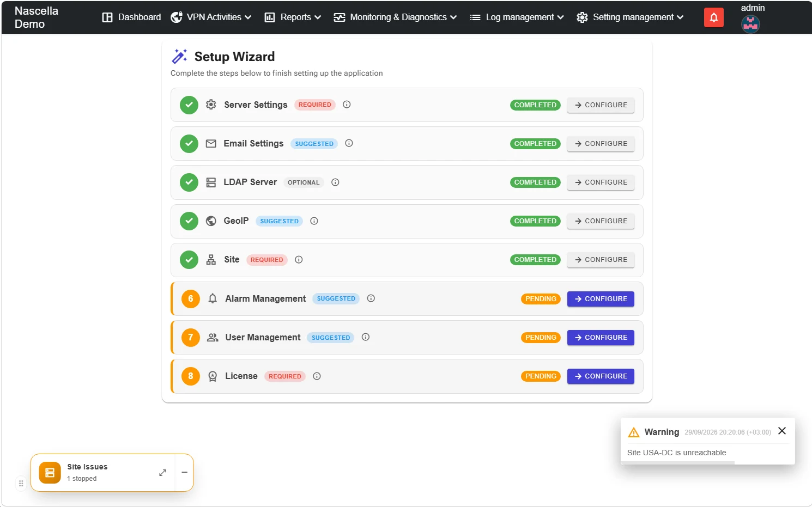Viewport: 812px width, 507px height.
Task: Expand the Reports menu
Action: coord(293,17)
